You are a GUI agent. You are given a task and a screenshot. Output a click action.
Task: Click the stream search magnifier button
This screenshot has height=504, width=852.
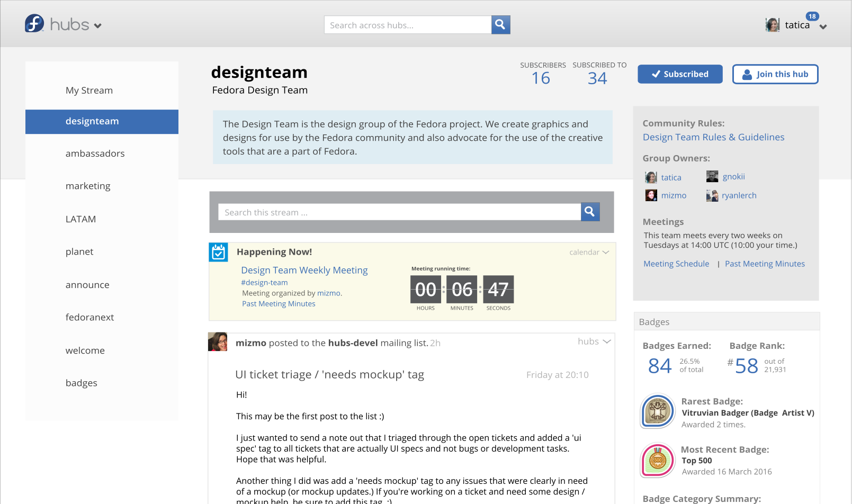[590, 212]
